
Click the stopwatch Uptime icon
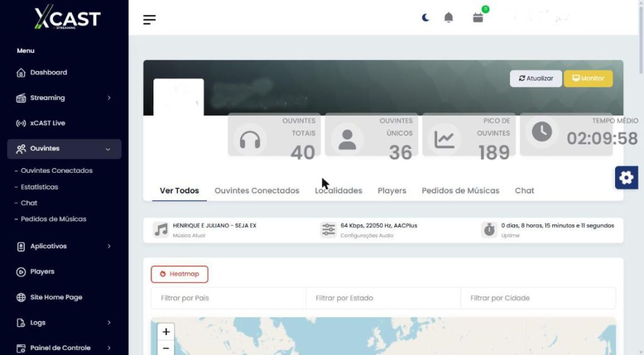489,229
